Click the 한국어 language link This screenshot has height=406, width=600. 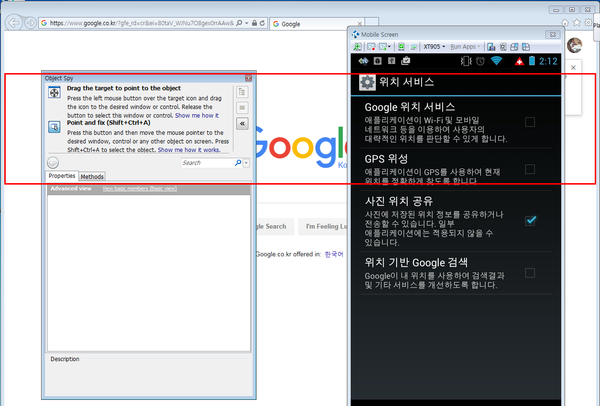(334, 254)
